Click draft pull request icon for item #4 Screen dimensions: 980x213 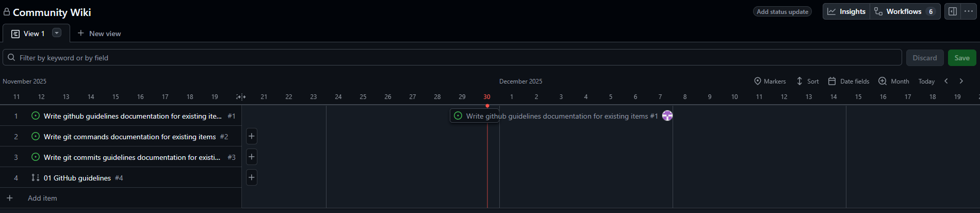pos(36,177)
